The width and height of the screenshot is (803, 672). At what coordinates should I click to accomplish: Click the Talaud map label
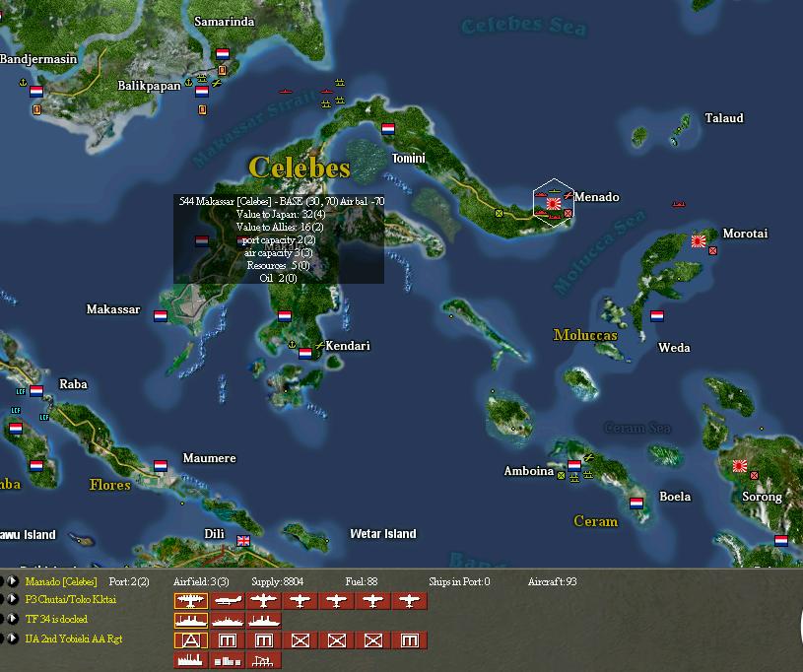pos(724,118)
